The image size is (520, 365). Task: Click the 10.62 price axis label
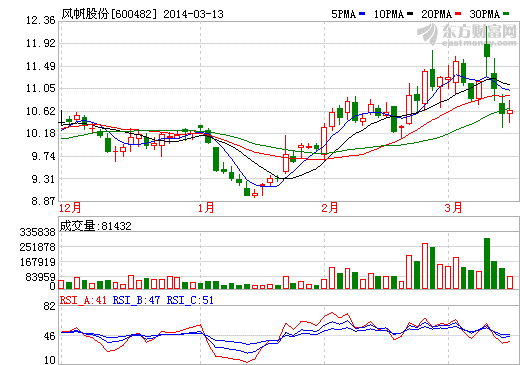tap(41, 111)
